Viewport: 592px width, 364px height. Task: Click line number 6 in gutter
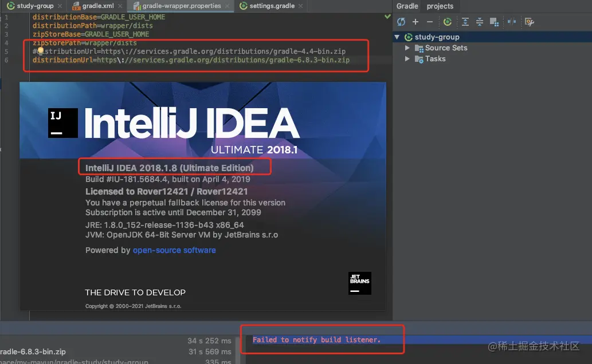click(x=6, y=60)
